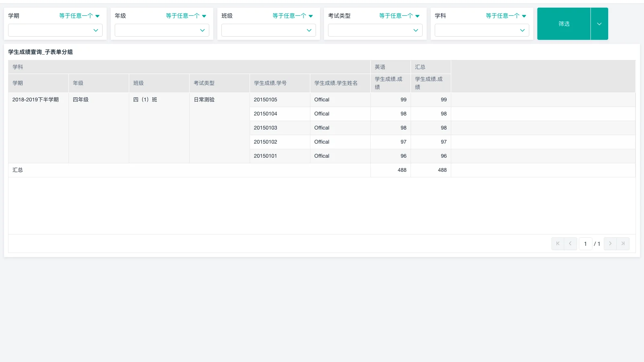This screenshot has width=644, height=362.
Task: Expand the 学科 selection combobox chevron
Action: coord(522,30)
